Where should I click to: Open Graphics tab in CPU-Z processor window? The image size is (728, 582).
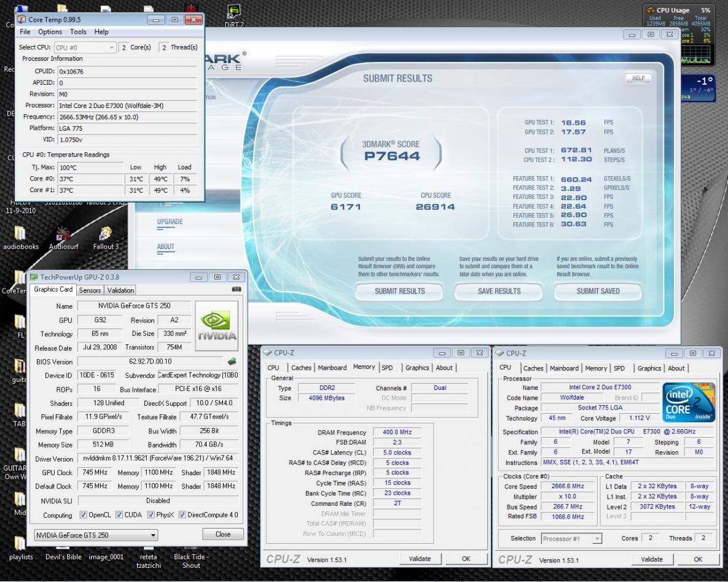click(x=649, y=368)
